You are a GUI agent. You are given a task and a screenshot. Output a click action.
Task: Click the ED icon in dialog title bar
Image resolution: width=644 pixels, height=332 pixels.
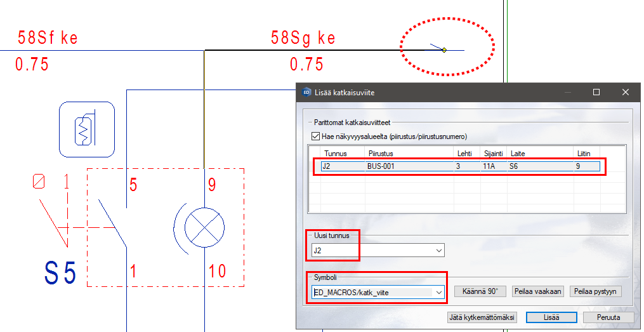tap(306, 93)
